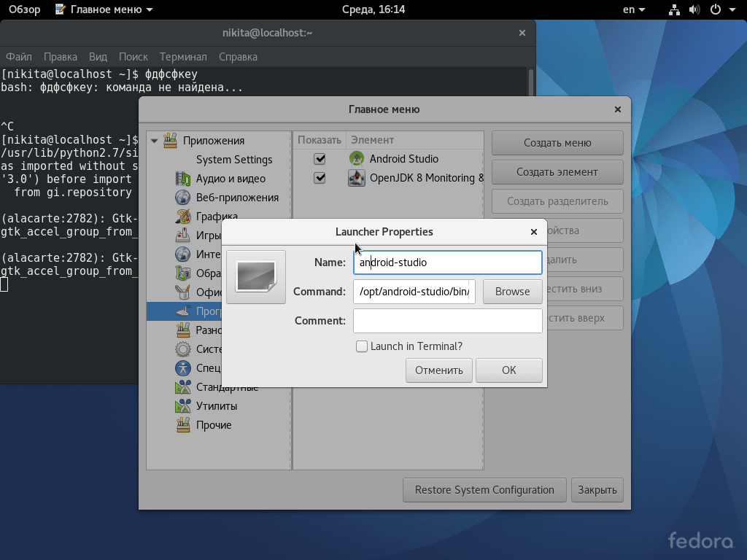Open the Правка menu in terminal
747x560 pixels.
[x=61, y=57]
